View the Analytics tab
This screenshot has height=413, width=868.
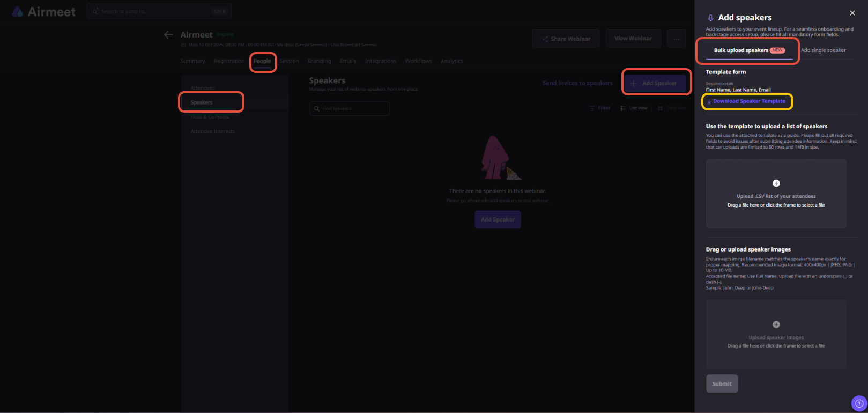tap(452, 61)
